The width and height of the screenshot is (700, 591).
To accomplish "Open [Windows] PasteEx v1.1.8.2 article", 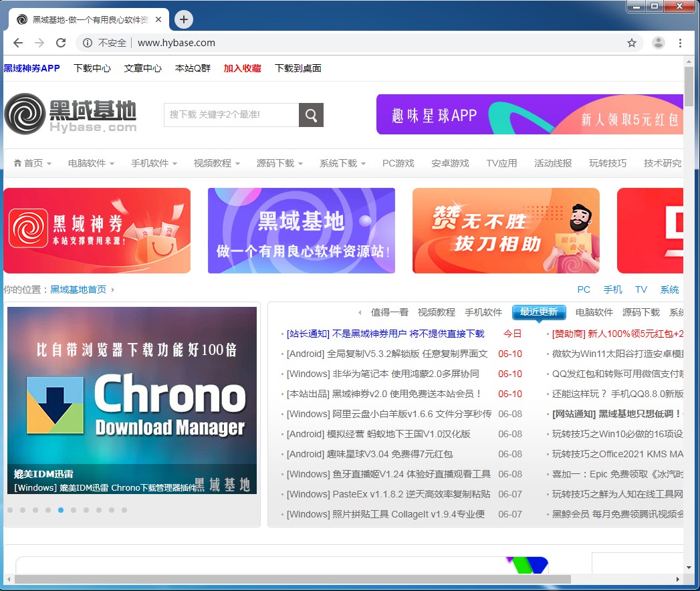I will [x=388, y=495].
